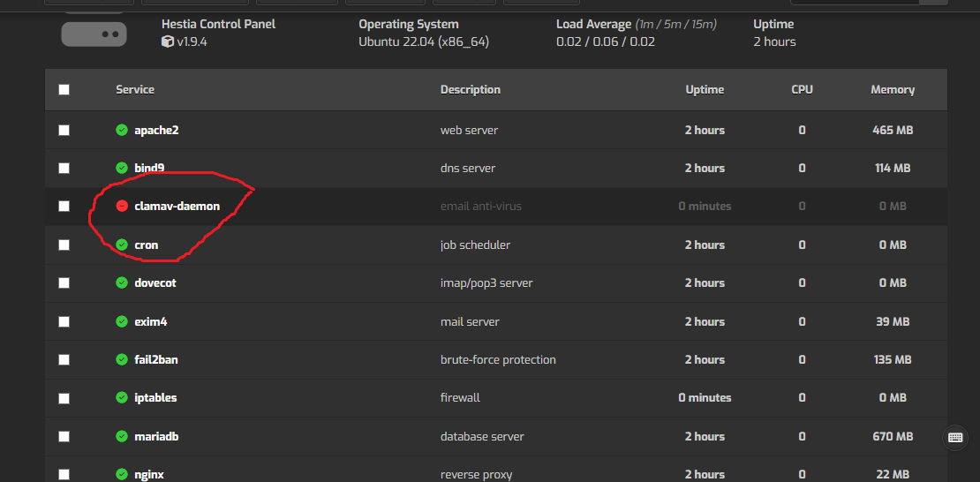Click the server icon beside Hestia Control Panel

94,34
